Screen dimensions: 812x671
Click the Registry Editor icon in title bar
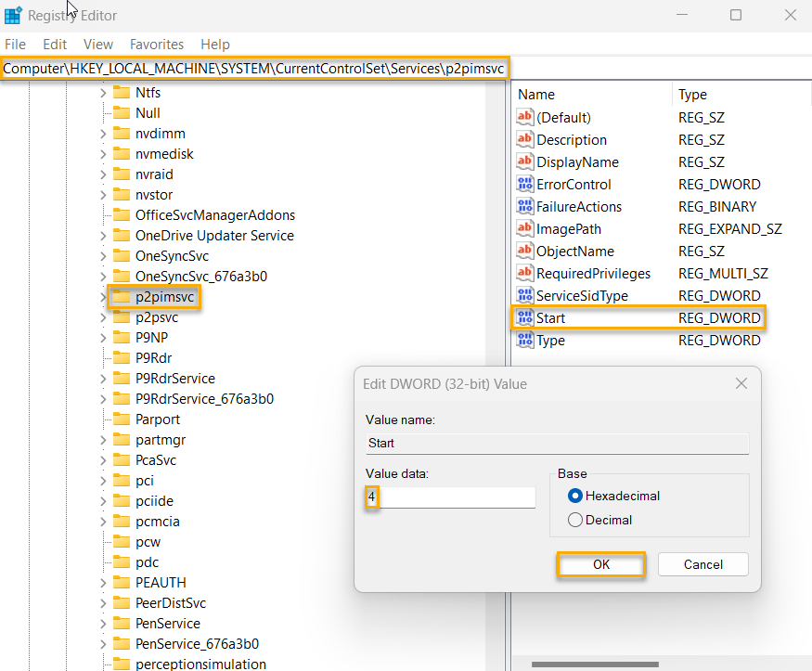[x=14, y=14]
